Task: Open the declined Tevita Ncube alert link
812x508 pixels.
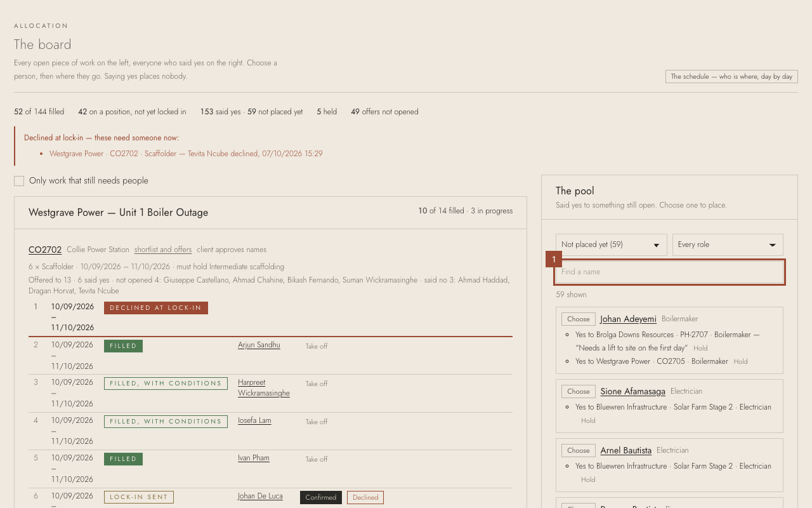Action: click(186, 154)
